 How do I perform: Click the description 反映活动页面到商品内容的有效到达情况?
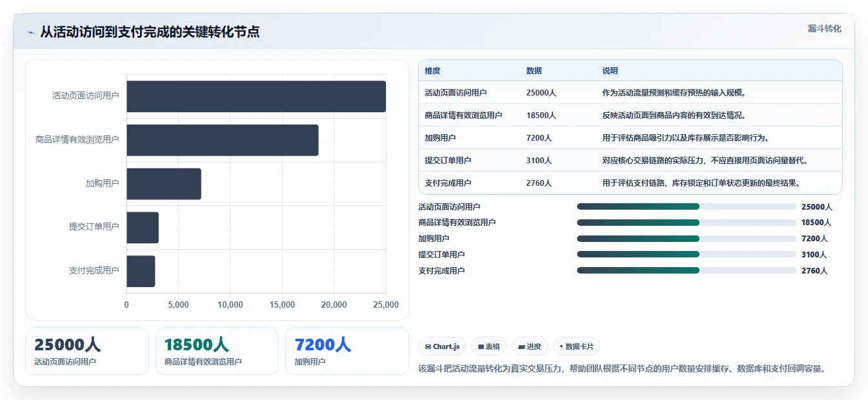click(x=674, y=115)
